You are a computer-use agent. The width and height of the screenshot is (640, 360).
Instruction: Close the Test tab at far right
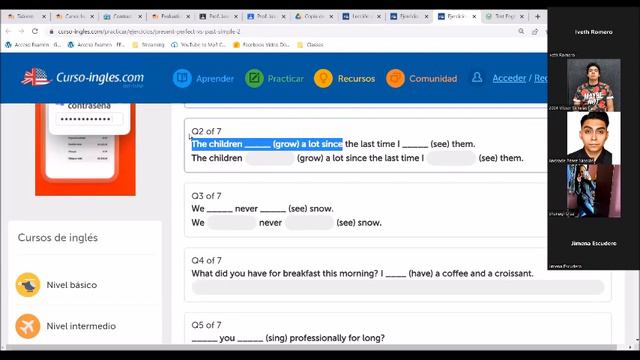[522, 16]
